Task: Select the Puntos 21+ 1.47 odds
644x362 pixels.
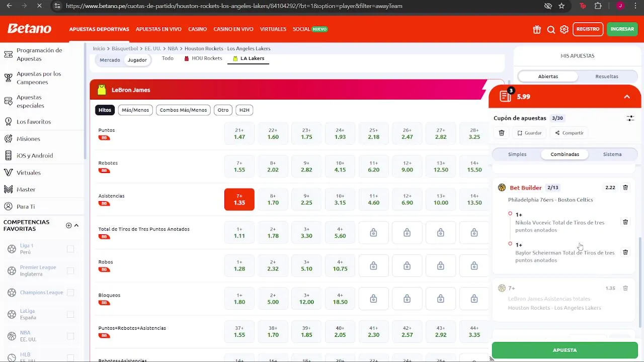Action: (x=239, y=134)
